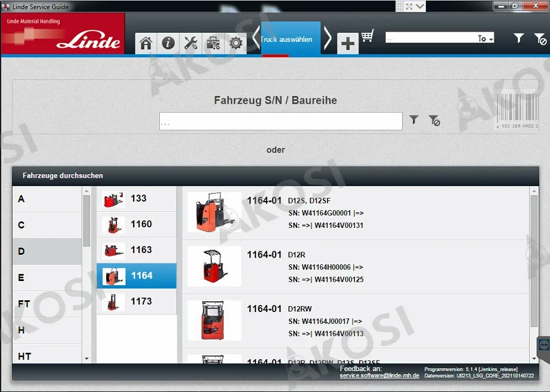Viewport: 550px width, 392px height.
Task: Click the series 1173 truck thumbnail
Action: pyautogui.click(x=113, y=302)
